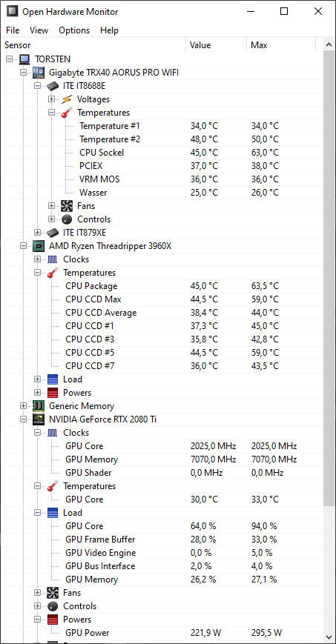Viewport: 336px width, 644px height.
Task: Collapse the NVIDIA GeForce RTX 2080 Ti node
Action: point(24,419)
